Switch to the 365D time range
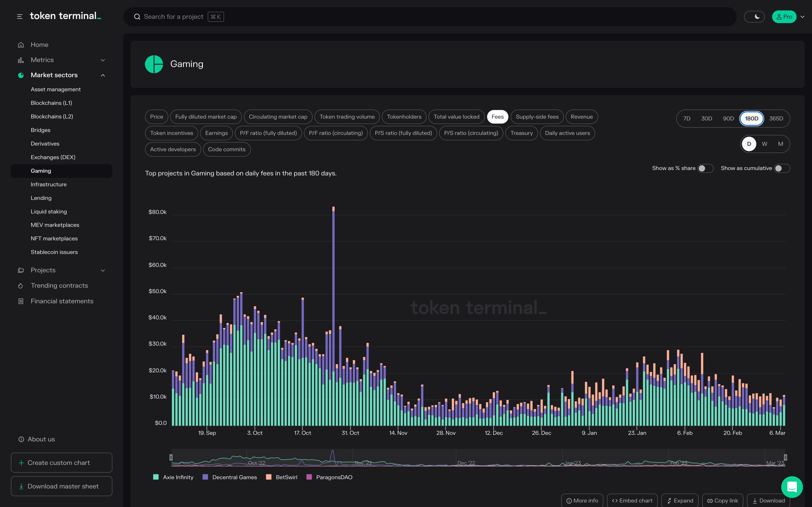 point(776,118)
